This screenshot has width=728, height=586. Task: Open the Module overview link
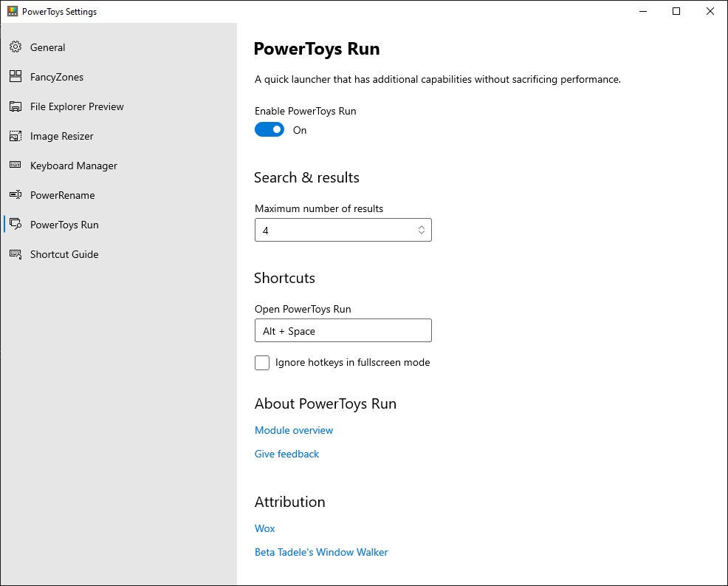click(x=294, y=430)
